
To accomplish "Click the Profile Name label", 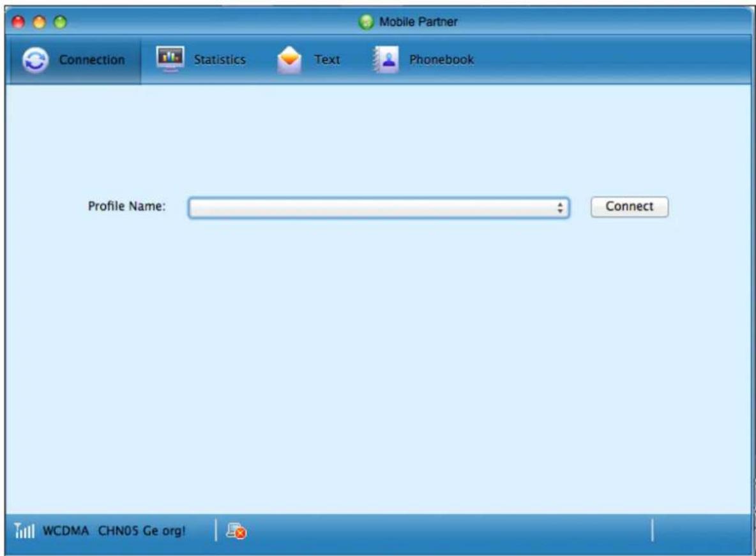I will [127, 206].
